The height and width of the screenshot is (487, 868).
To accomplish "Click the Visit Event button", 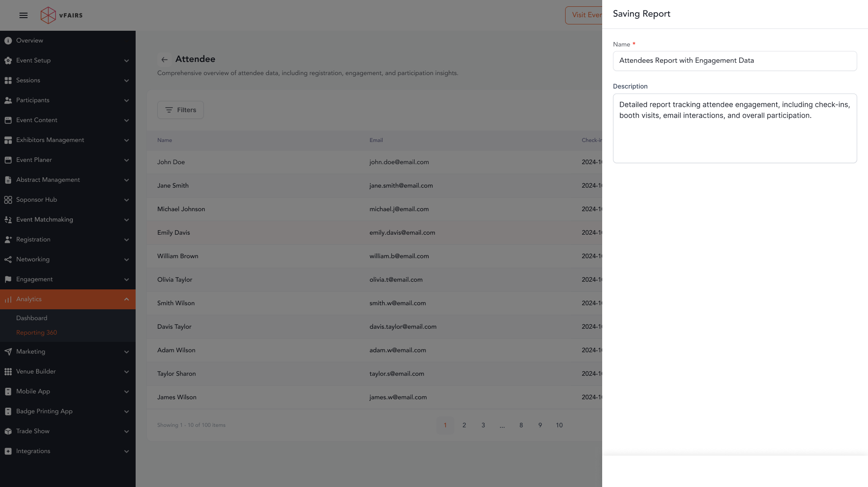I will [584, 15].
